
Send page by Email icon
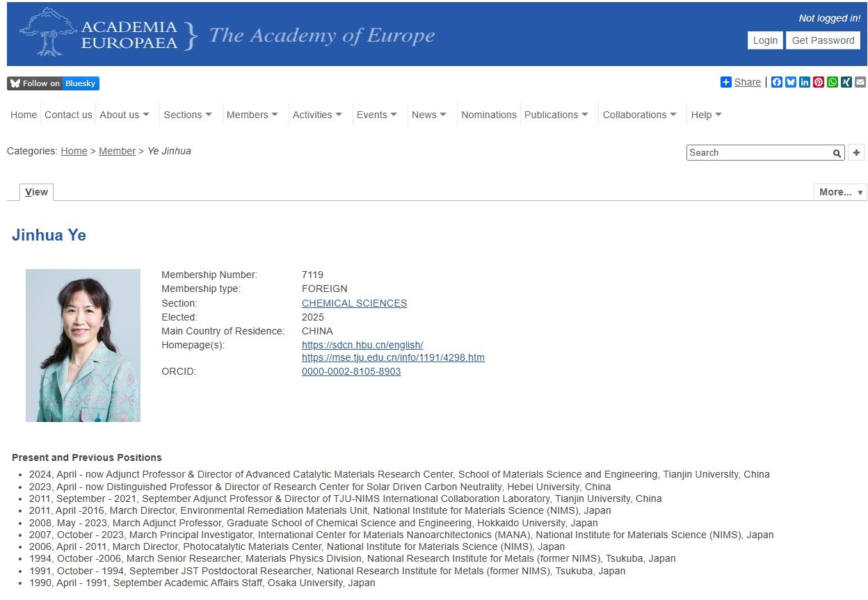click(x=860, y=82)
